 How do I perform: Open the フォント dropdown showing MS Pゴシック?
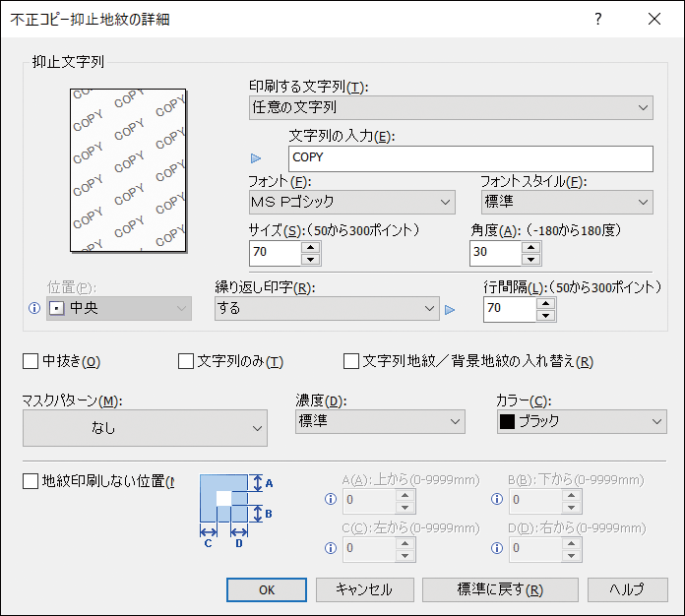351,202
